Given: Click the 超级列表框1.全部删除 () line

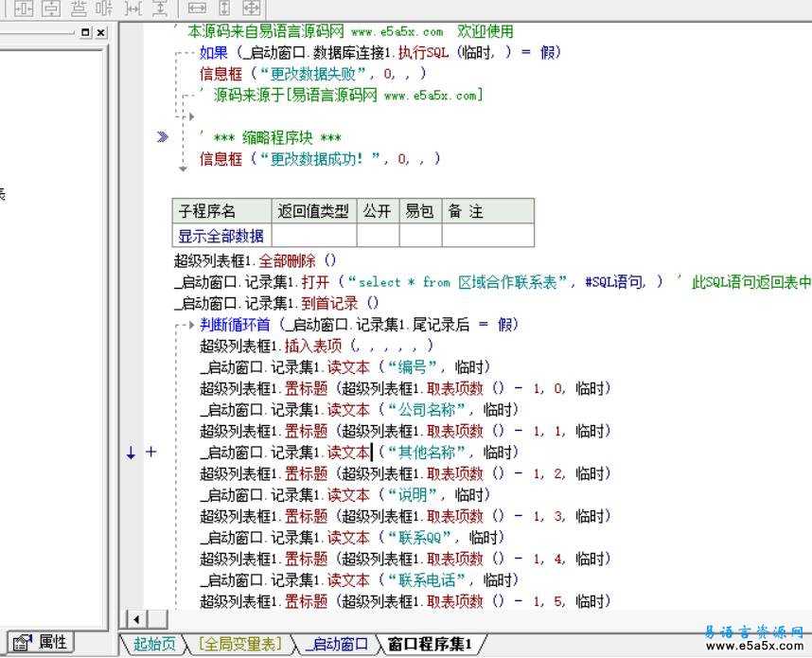Looking at the screenshot, I should tap(255, 260).
